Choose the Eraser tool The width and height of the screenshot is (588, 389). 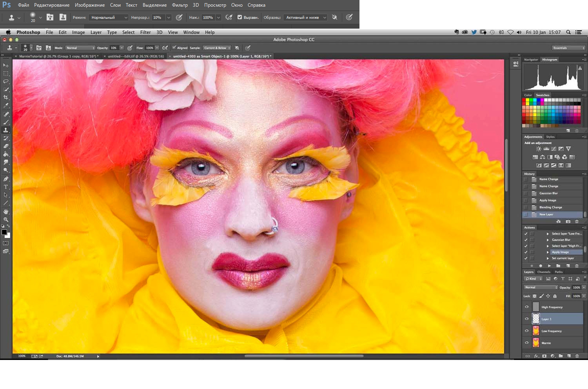[6, 146]
